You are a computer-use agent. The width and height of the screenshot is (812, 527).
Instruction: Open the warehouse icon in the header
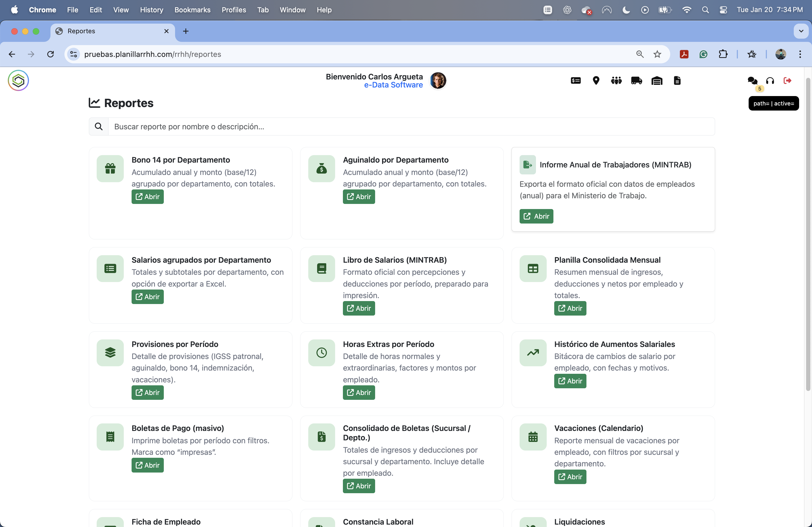pos(657,80)
